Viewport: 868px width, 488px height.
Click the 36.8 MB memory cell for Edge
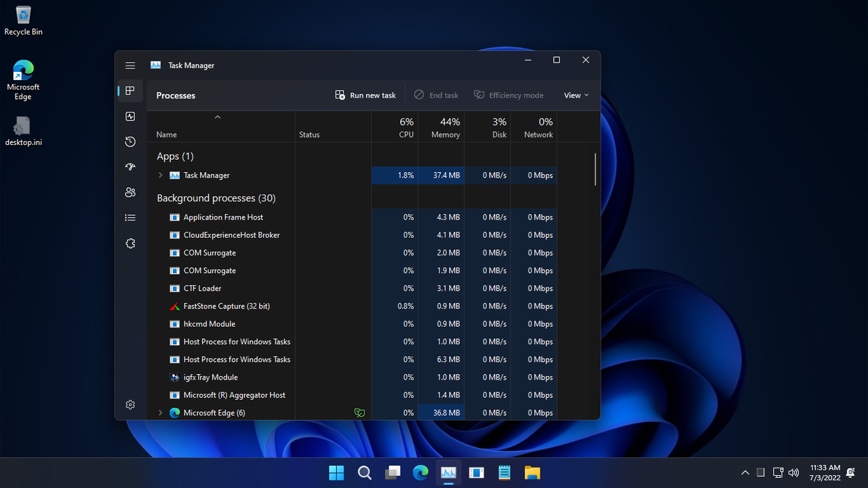click(441, 413)
